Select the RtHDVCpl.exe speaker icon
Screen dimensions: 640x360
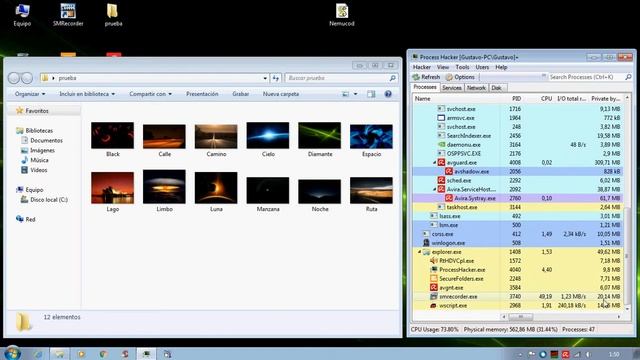pyautogui.click(x=434, y=260)
